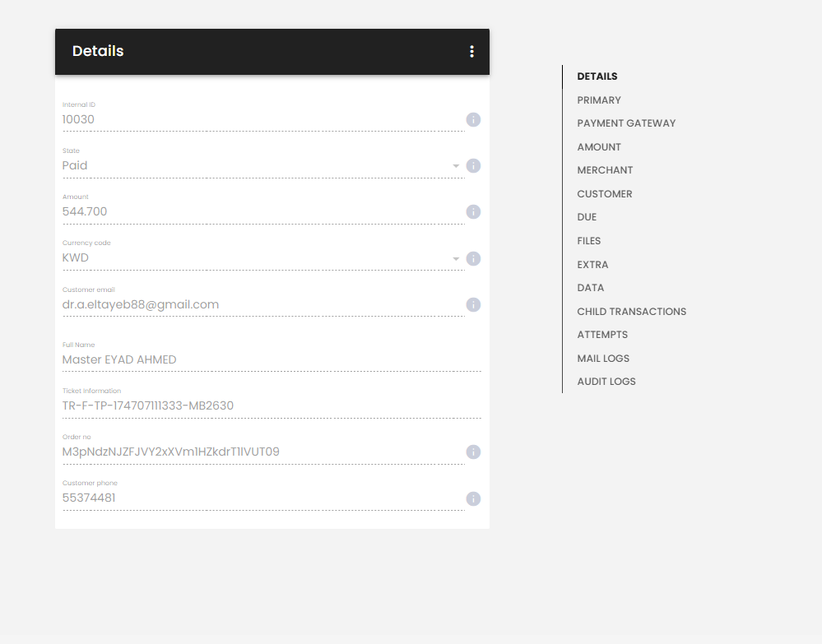
Task: Click the State value Paid
Action: (x=74, y=165)
